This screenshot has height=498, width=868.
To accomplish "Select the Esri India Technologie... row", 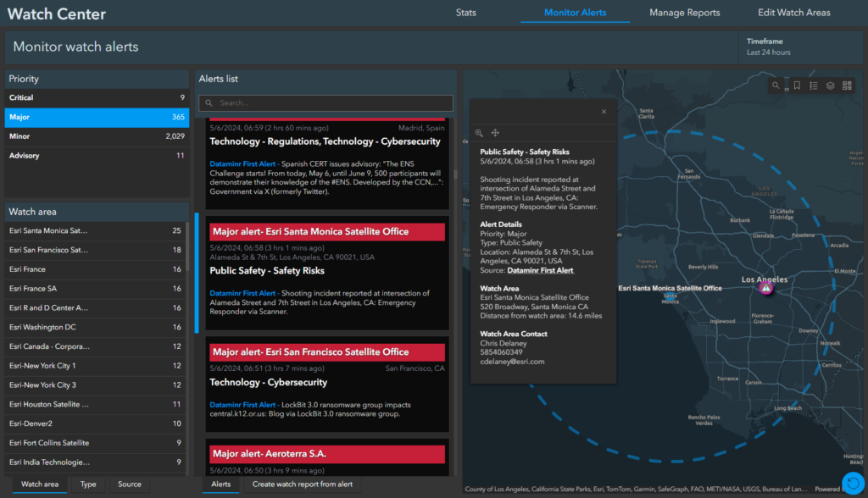I will 95,462.
